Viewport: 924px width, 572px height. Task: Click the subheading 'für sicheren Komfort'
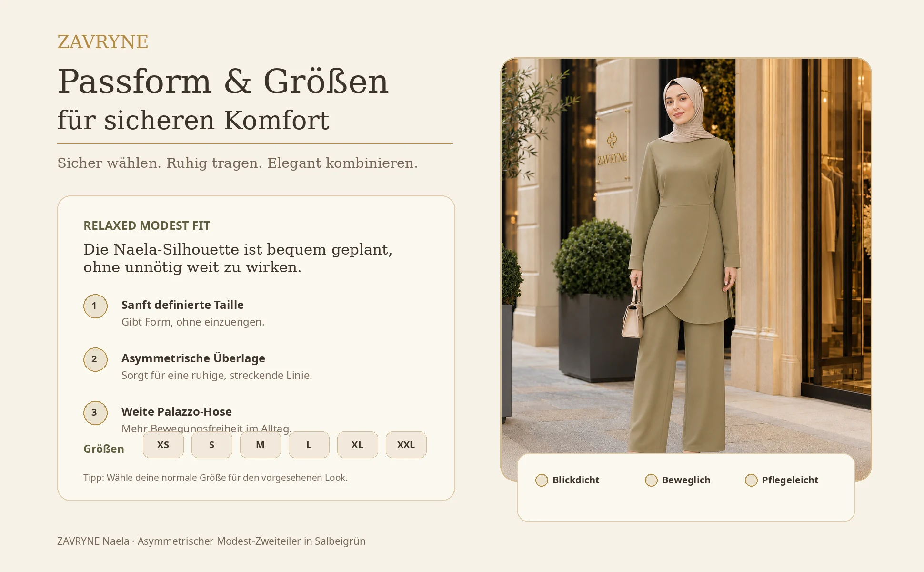tap(193, 120)
